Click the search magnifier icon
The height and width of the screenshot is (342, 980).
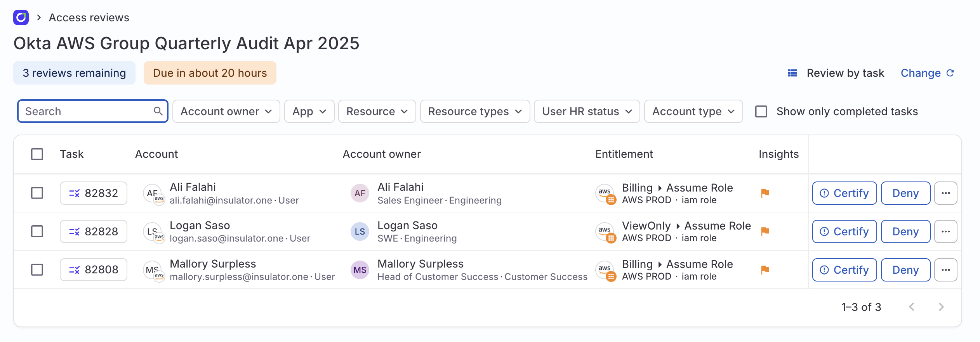click(158, 111)
